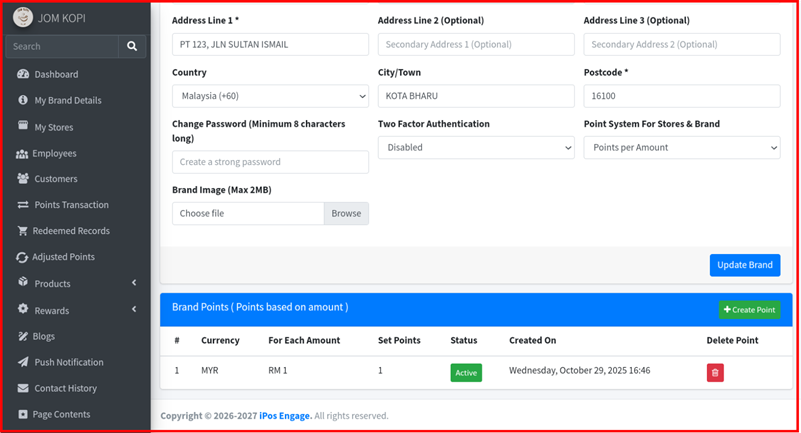Click the Points Transaction arrows icon
This screenshot has height=433, width=801.
click(x=23, y=205)
